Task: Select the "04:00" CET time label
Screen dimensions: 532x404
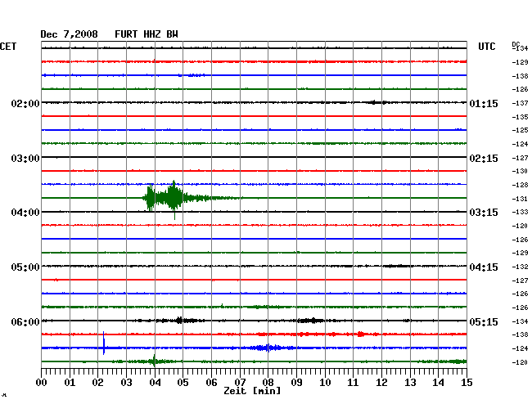Action: [25, 213]
